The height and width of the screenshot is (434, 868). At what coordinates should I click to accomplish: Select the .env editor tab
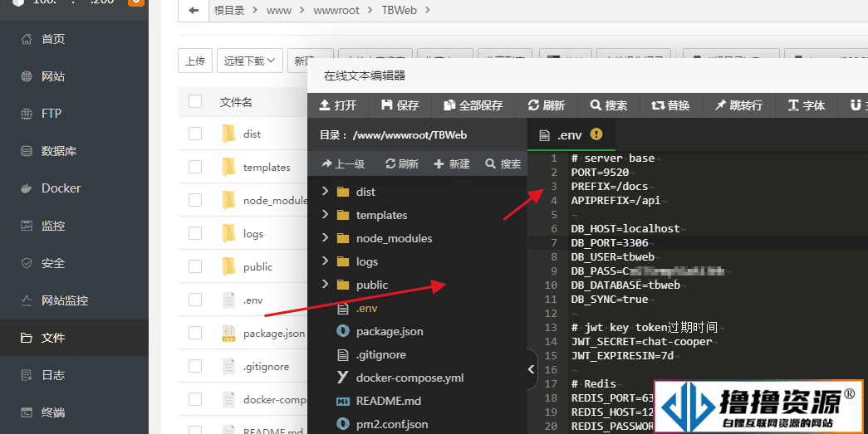click(571, 135)
